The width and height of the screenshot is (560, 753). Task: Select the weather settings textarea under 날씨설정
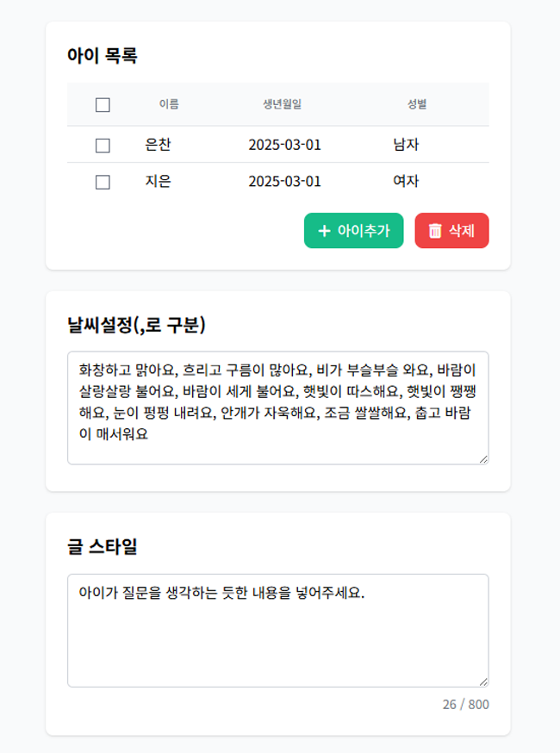click(279, 405)
